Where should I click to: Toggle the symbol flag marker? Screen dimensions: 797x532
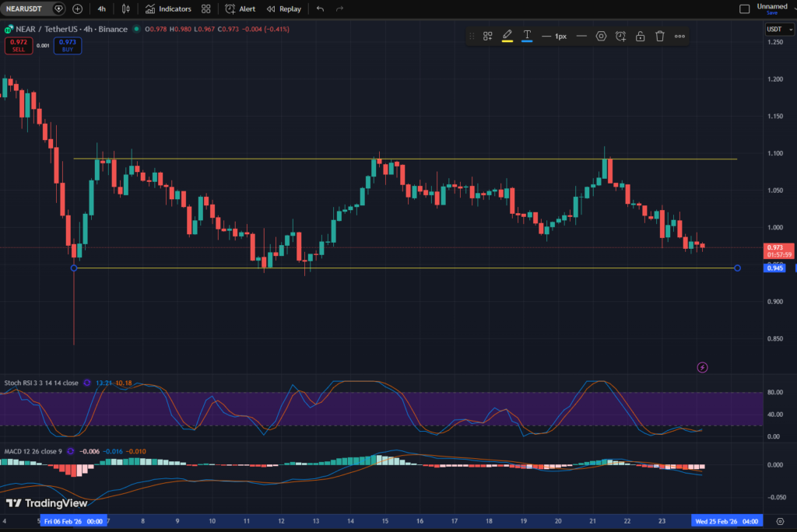tap(58, 9)
